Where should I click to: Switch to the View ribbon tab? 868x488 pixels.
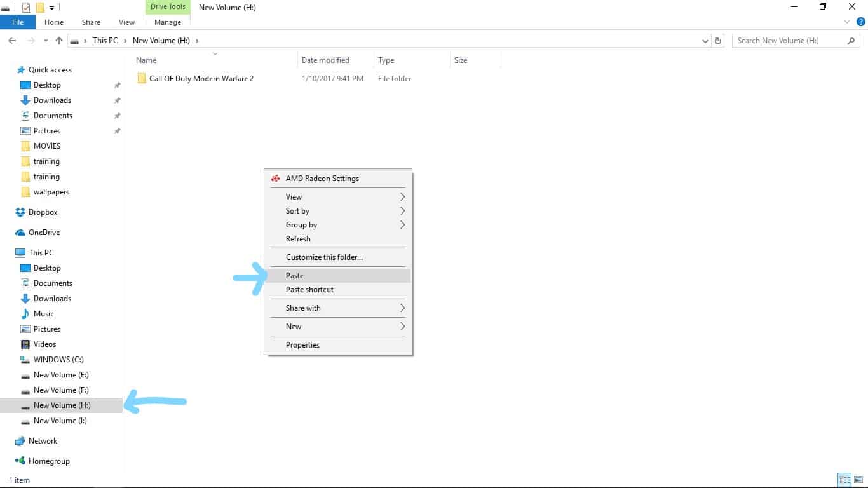coord(126,22)
